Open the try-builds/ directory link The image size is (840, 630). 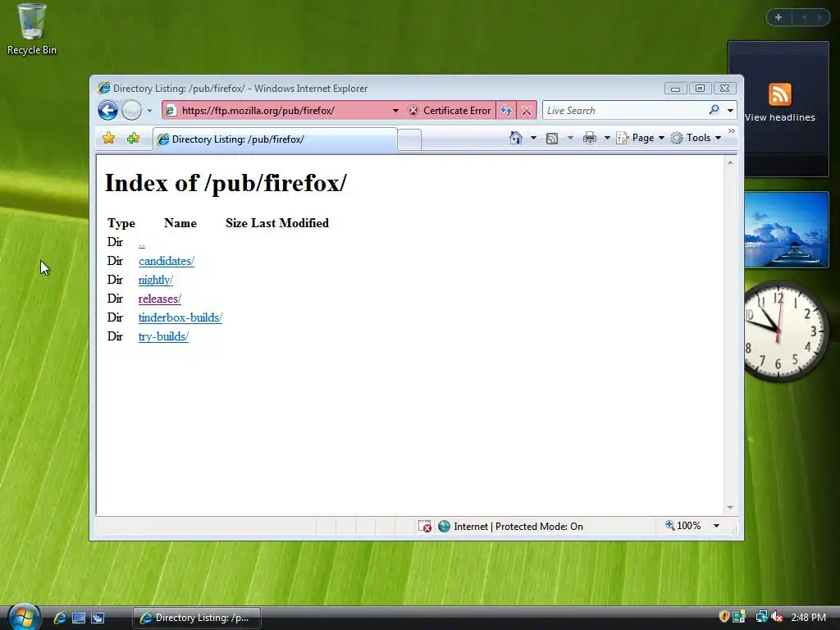point(163,336)
